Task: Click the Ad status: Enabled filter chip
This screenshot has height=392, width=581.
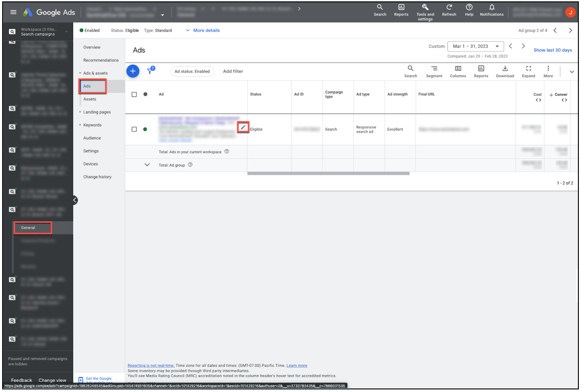Action: pyautogui.click(x=192, y=71)
